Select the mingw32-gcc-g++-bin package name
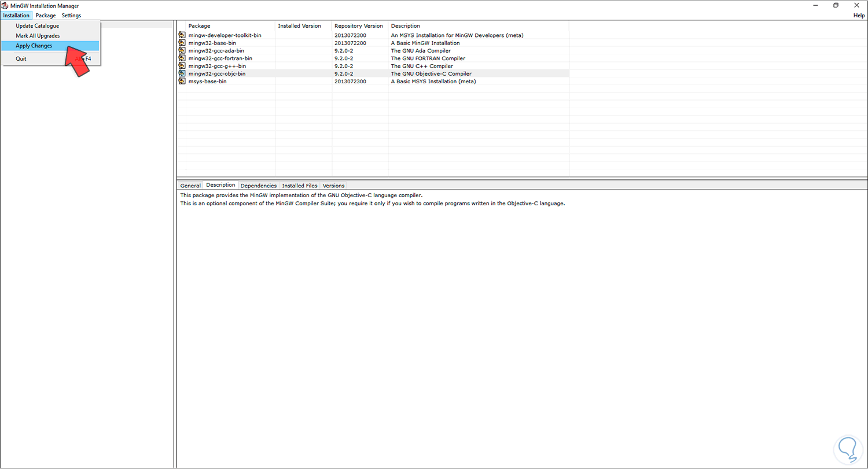Viewport: 868px width, 469px height. [217, 66]
